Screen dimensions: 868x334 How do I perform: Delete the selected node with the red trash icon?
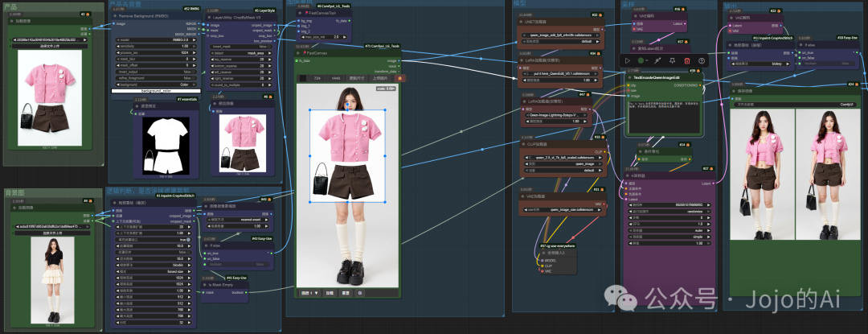[687, 60]
